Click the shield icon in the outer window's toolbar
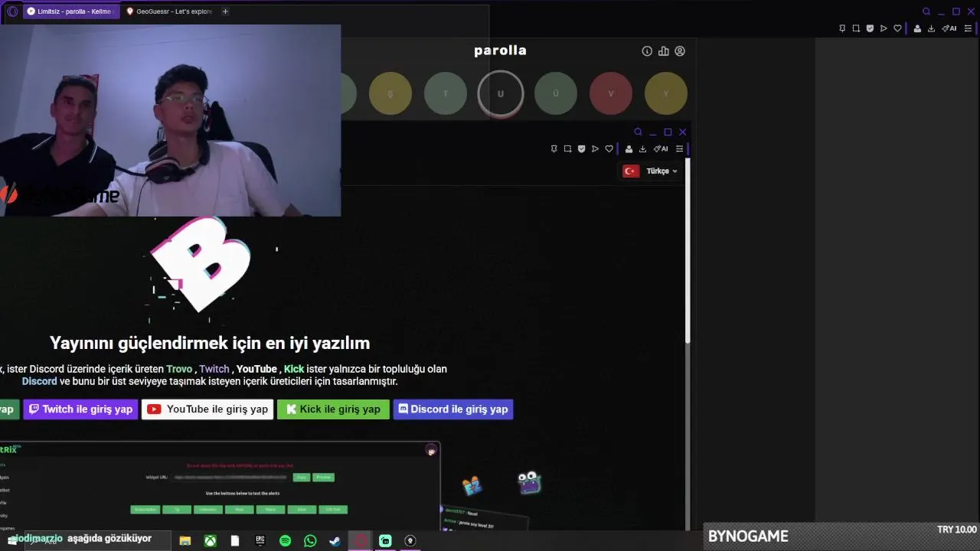Image resolution: width=980 pixels, height=551 pixels. (x=870, y=28)
